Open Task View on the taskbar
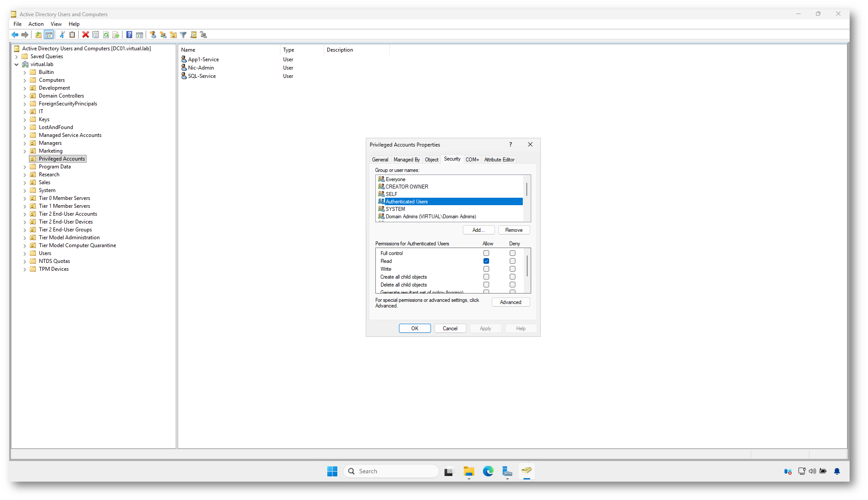 point(449,471)
